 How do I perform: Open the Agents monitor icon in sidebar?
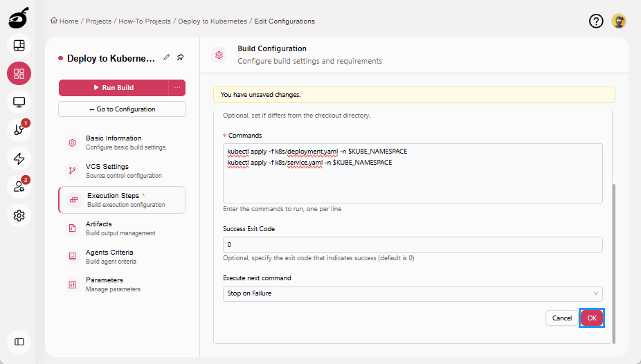pyautogui.click(x=19, y=102)
